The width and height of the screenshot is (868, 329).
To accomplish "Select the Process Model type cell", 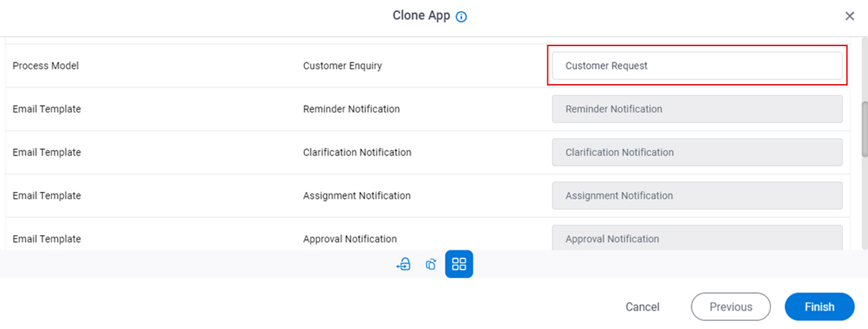I will (x=45, y=66).
